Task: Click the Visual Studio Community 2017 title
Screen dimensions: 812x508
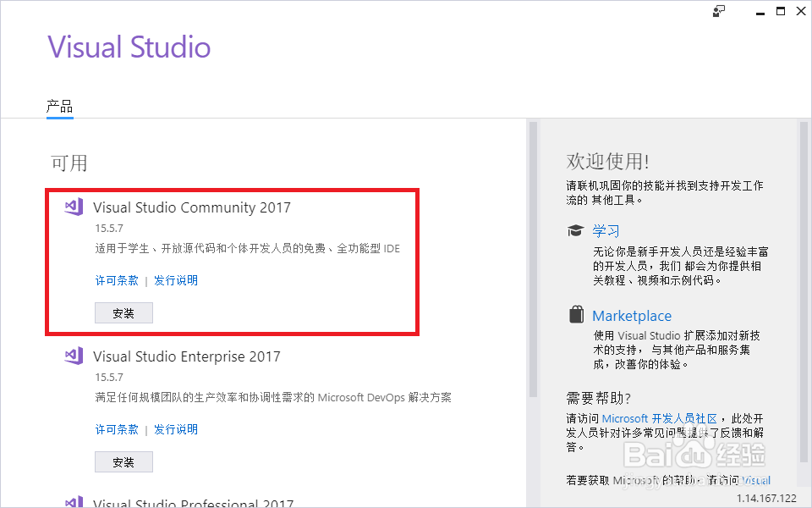Action: click(x=192, y=207)
